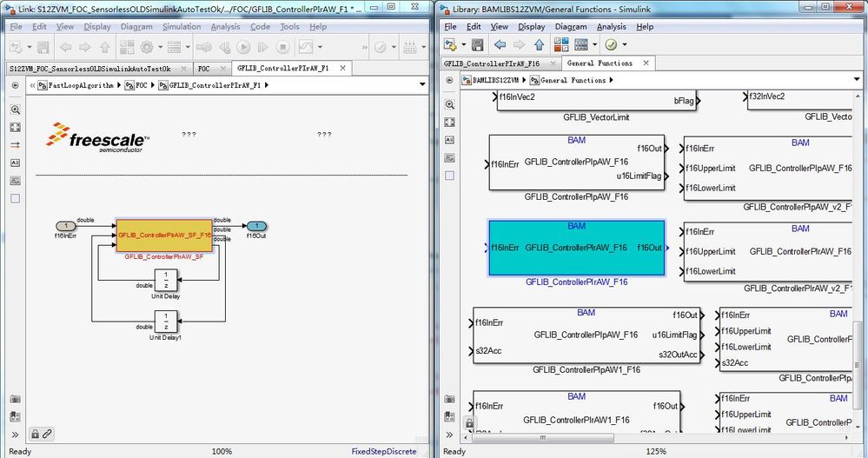Expand palette chevron at Link window bottom
This screenshot has width=868, height=458.
click(x=15, y=435)
